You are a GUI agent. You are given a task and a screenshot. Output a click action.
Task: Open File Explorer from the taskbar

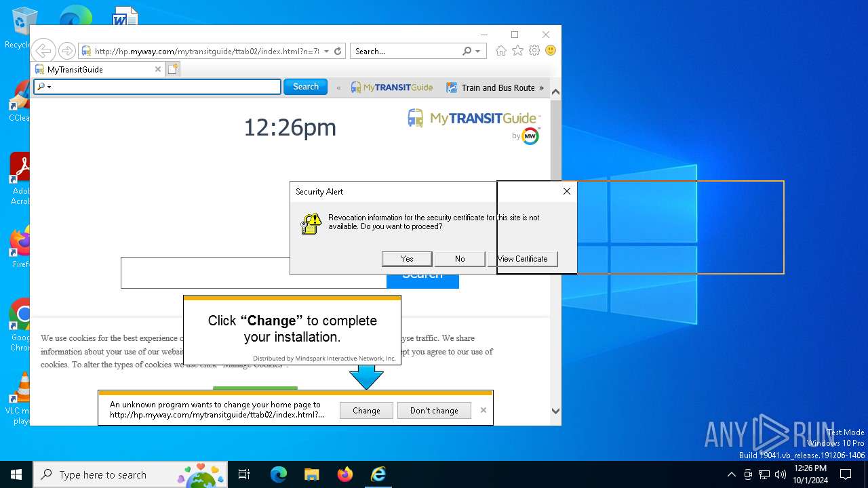(x=311, y=474)
